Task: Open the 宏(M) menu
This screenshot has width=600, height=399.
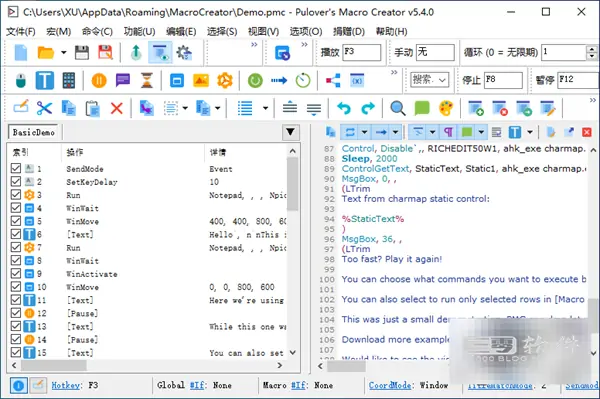Action: (x=59, y=31)
